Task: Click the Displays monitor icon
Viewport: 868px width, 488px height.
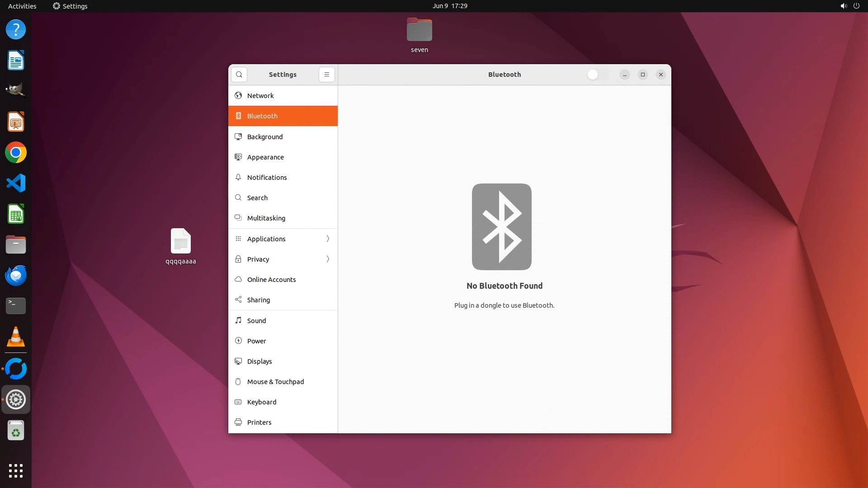Action: pyautogui.click(x=238, y=361)
